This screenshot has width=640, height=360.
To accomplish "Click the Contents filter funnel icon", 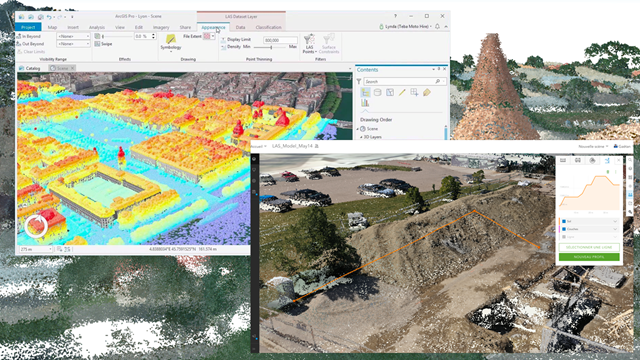I will (359, 82).
